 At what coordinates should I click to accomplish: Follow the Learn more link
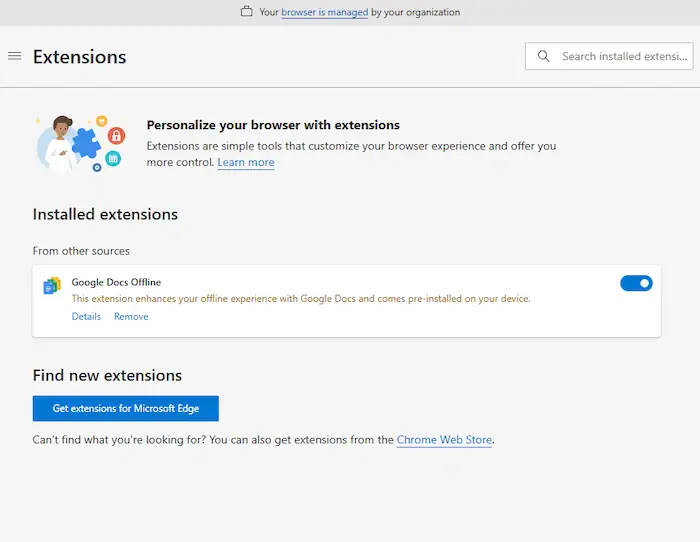(246, 162)
